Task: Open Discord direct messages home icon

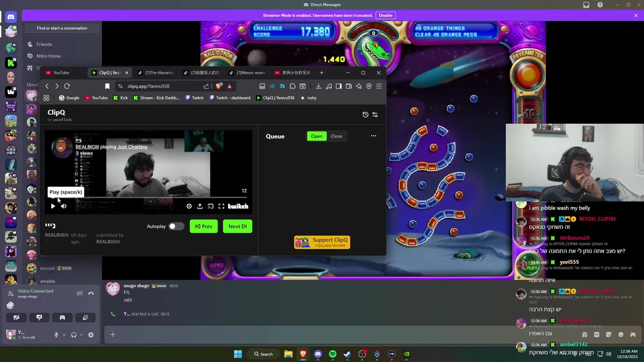Action: [x=11, y=17]
